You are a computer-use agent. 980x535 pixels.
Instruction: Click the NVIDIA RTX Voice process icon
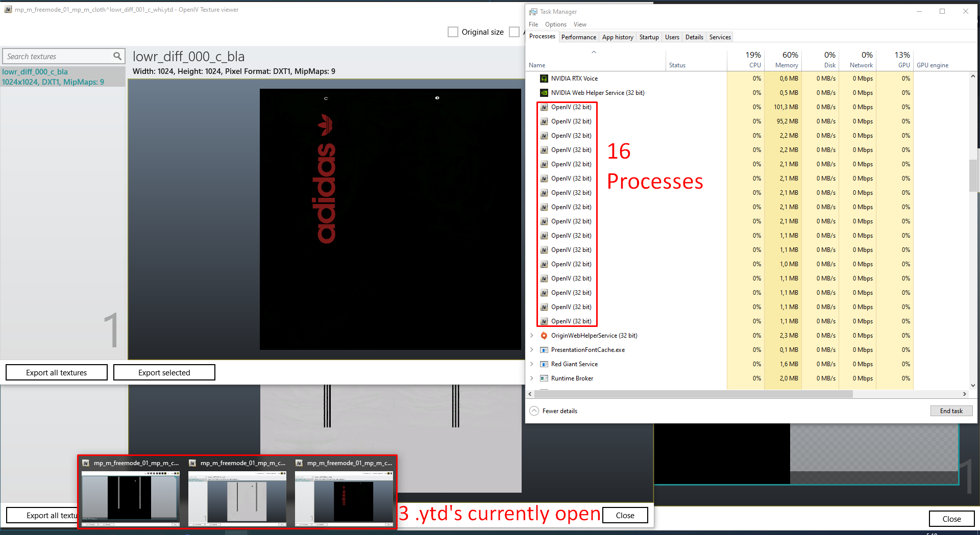[544, 79]
